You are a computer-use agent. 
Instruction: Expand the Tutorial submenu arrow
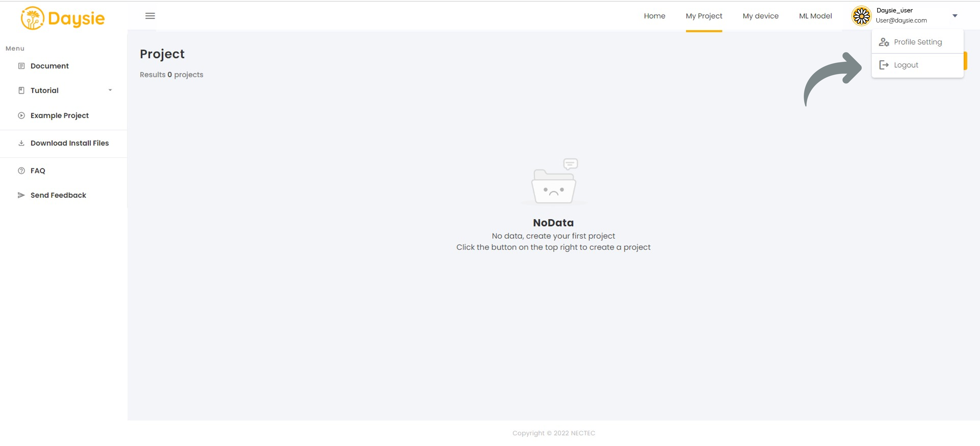point(110,90)
